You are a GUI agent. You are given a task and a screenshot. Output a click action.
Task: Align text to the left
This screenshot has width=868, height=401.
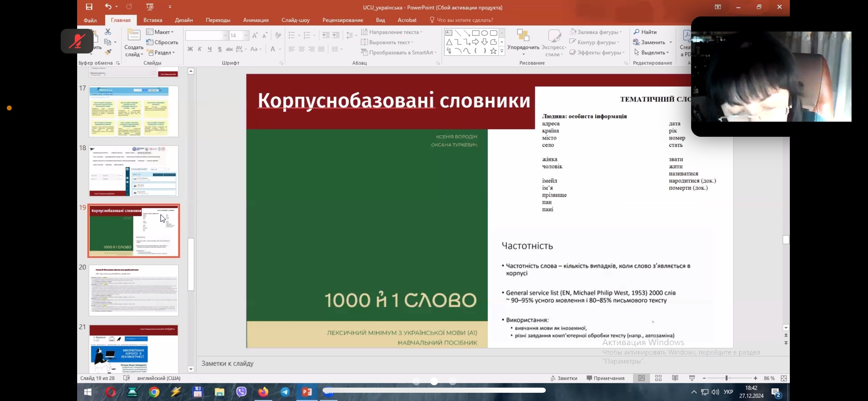[291, 49]
